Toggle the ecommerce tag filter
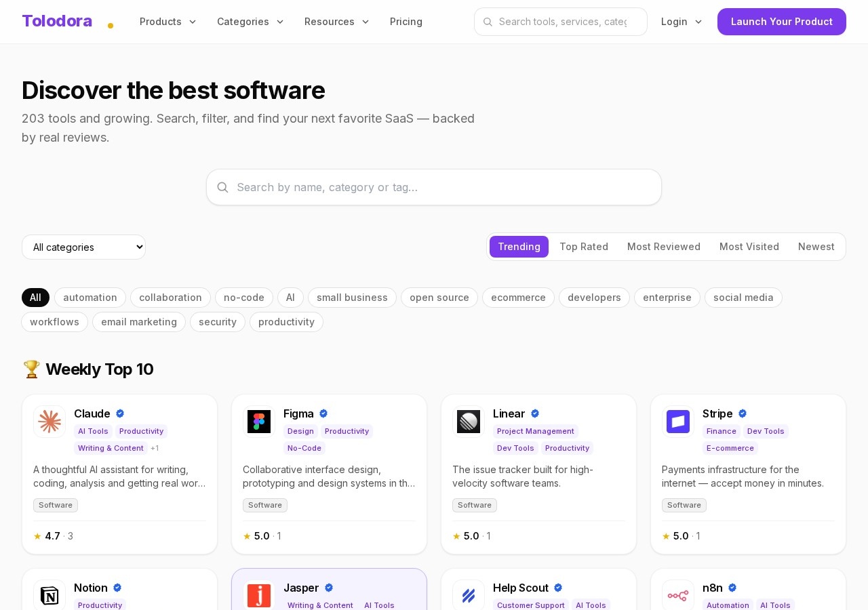Image resolution: width=868 pixels, height=610 pixels. click(x=518, y=298)
